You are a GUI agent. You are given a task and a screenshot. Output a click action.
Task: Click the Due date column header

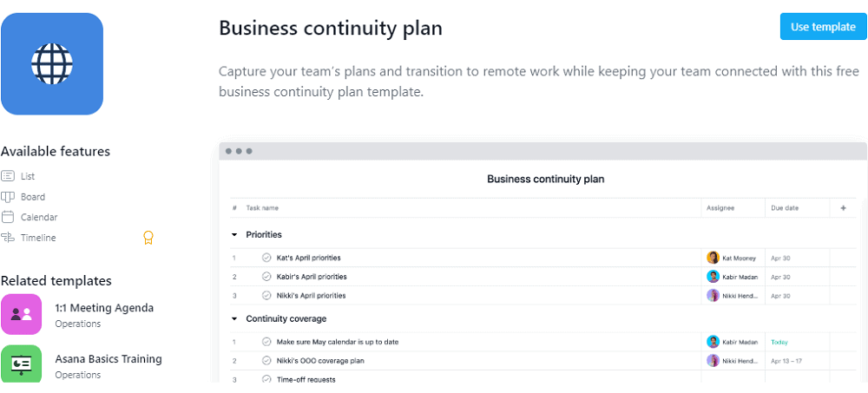[785, 208]
